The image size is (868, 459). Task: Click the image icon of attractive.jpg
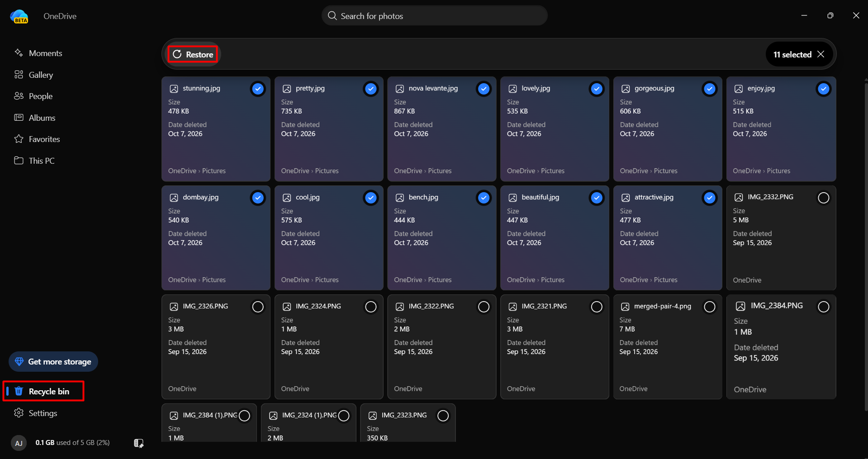tap(626, 198)
